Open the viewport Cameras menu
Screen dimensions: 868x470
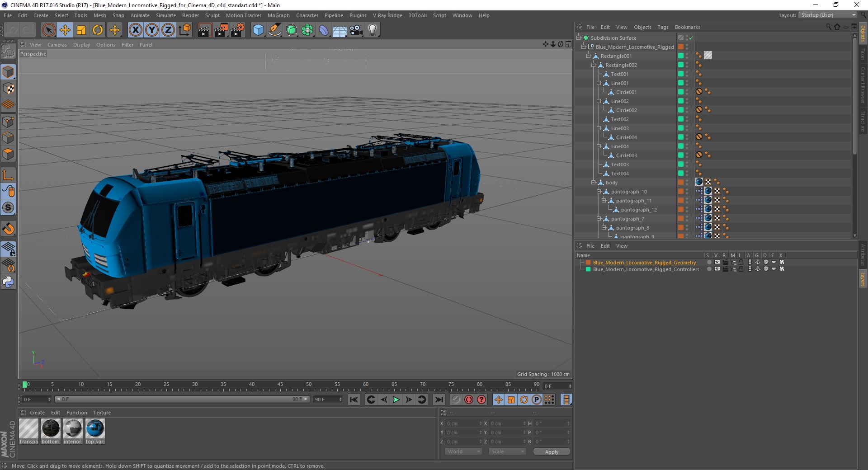pos(57,45)
